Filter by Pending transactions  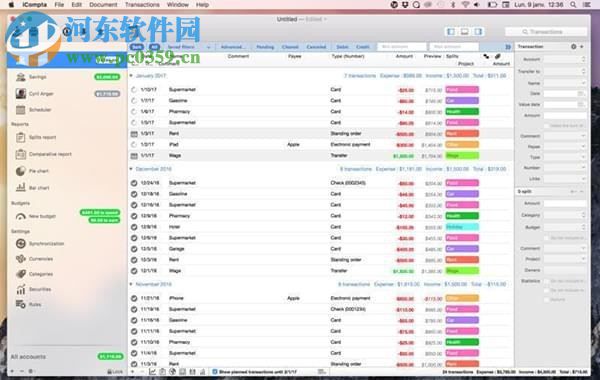click(x=265, y=47)
